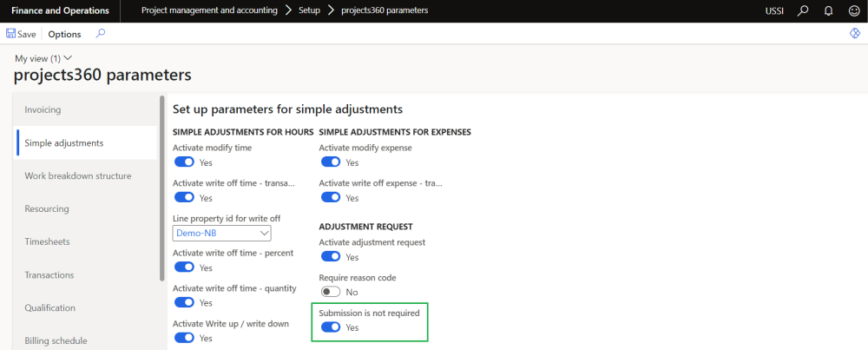
Task: Open search magnifier in top bar
Action: coord(804,10)
